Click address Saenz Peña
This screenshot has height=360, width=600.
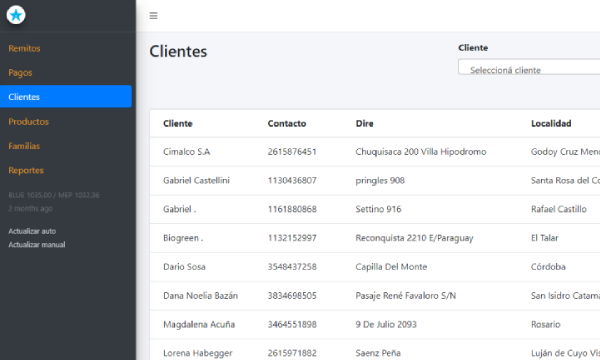378,353
